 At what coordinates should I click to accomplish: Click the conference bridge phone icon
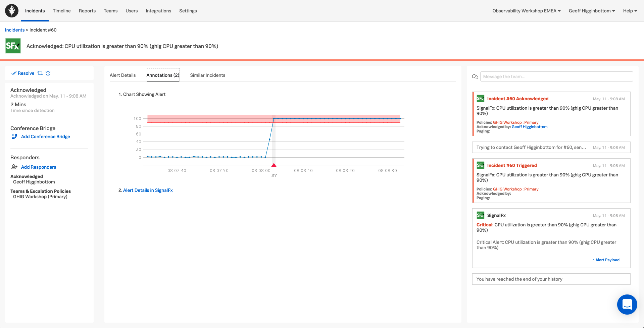click(x=14, y=136)
